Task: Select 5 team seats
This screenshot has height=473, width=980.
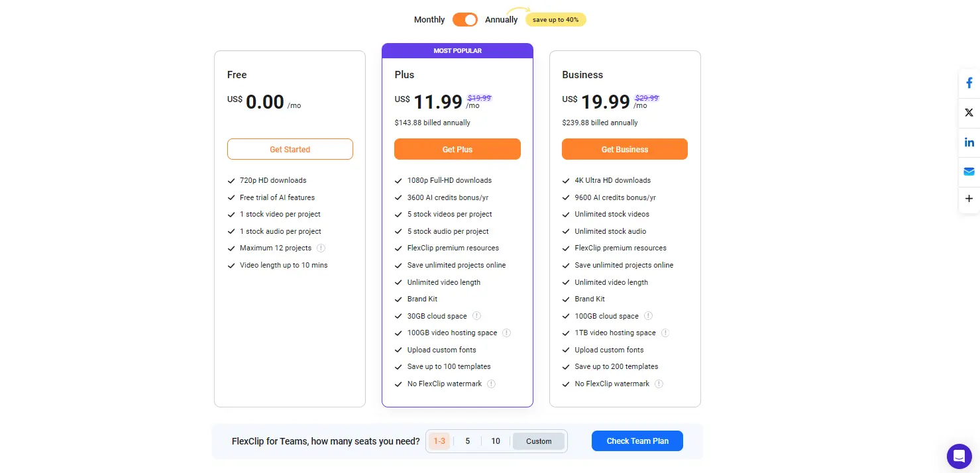Action: coord(468,441)
